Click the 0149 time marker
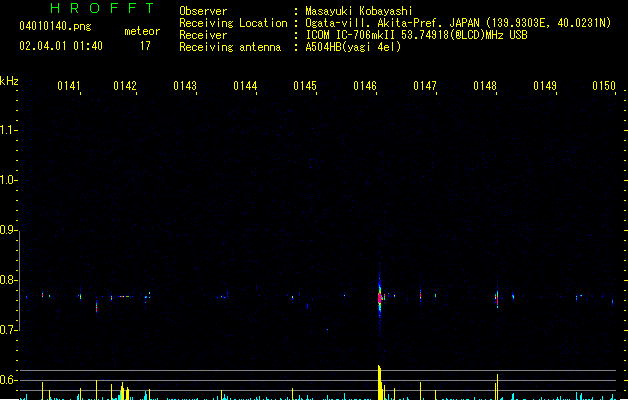Image resolution: width=629 pixels, height=400 pixels. click(545, 86)
